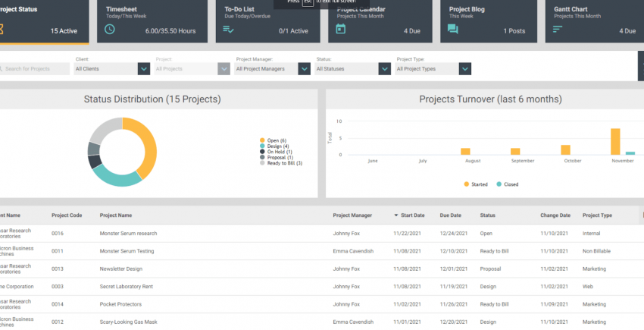Select the Monster Serum research project row
644x330 pixels.
click(x=128, y=233)
